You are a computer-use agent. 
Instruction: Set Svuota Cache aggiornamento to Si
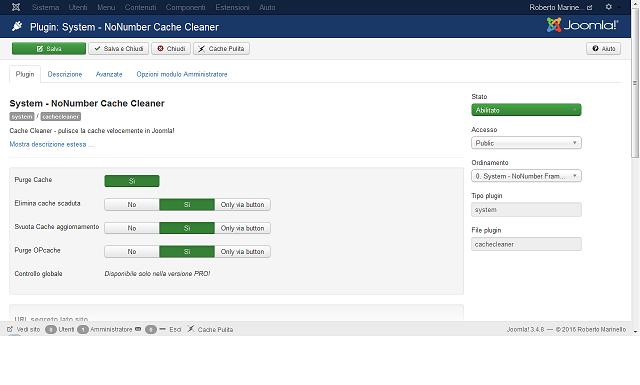click(187, 228)
